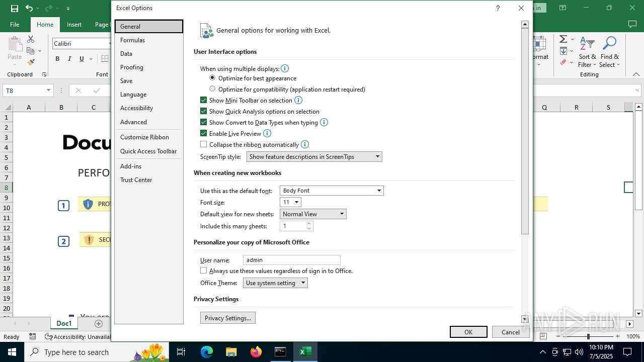The image size is (644, 362).
Task: Click the Help question mark in Excel Options
Action: [x=498, y=8]
